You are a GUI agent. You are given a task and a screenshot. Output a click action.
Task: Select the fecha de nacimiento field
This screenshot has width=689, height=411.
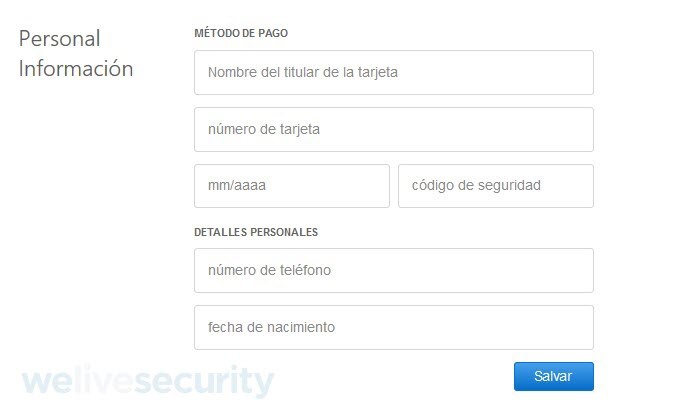(x=393, y=328)
